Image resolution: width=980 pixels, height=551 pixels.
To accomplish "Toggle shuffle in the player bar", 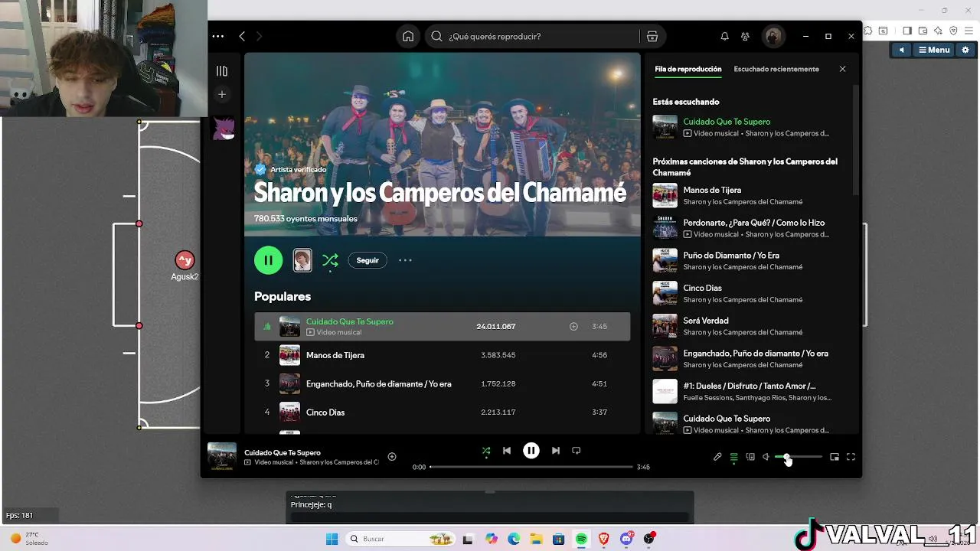I will point(486,451).
